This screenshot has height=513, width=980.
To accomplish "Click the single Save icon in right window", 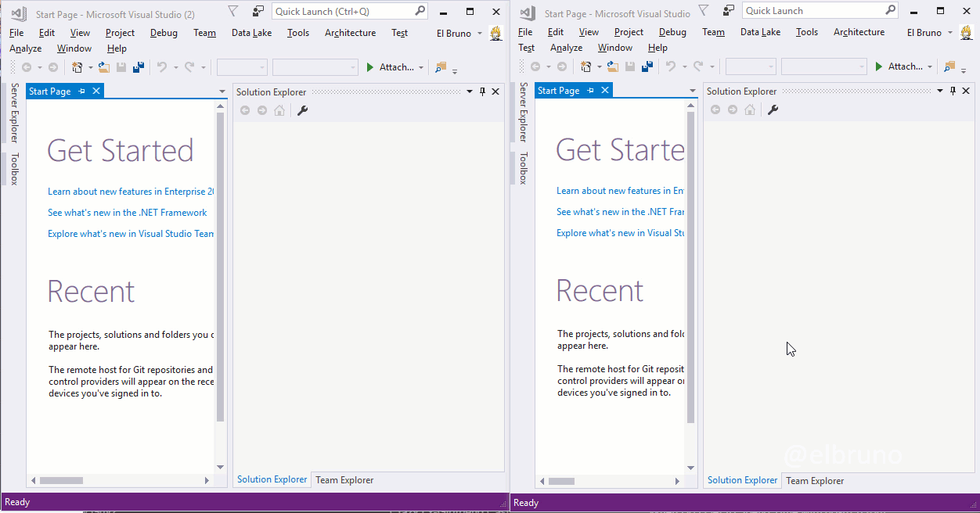I will tap(630, 66).
